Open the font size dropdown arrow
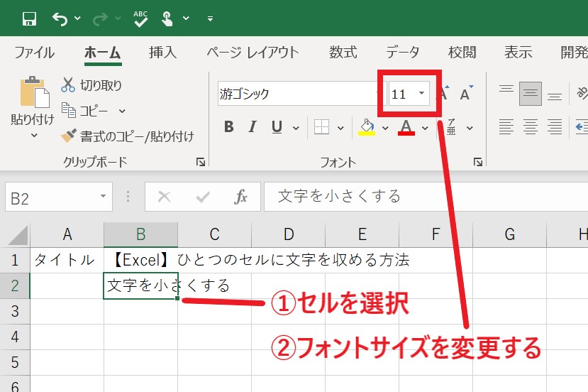 coord(421,93)
